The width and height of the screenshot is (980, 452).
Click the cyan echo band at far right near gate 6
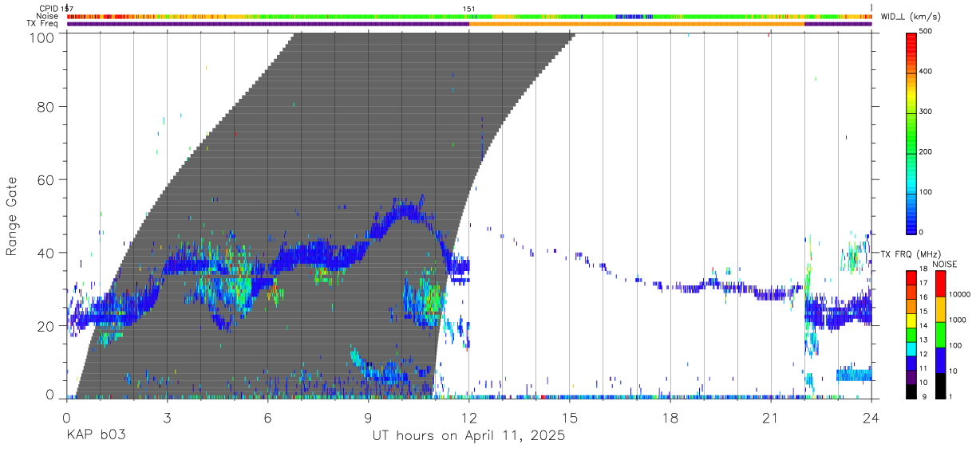click(854, 375)
